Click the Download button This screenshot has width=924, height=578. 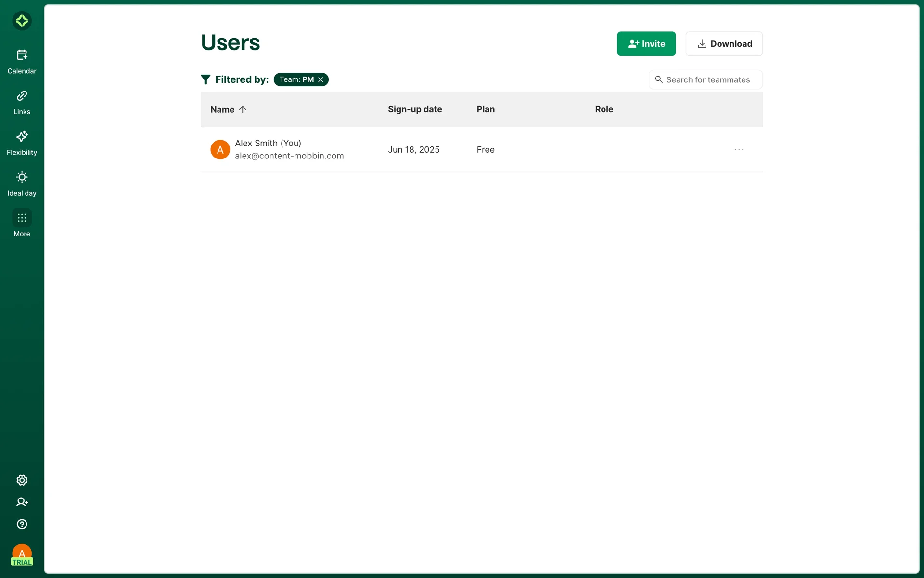click(x=724, y=44)
